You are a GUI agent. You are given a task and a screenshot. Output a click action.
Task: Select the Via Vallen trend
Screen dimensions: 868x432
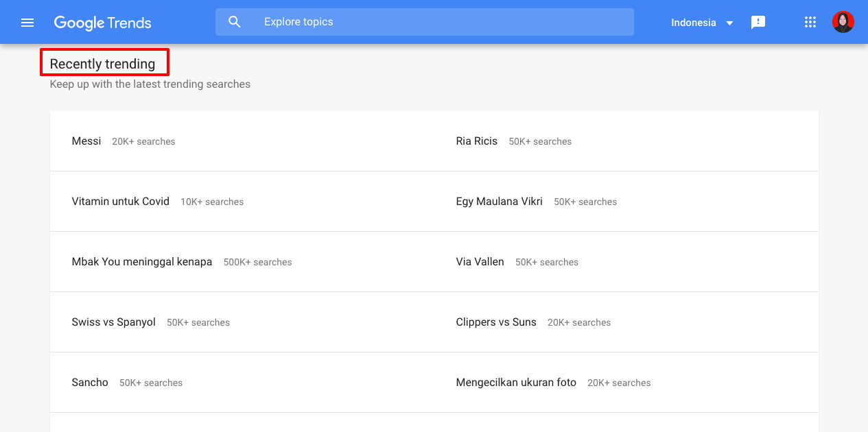(480, 262)
